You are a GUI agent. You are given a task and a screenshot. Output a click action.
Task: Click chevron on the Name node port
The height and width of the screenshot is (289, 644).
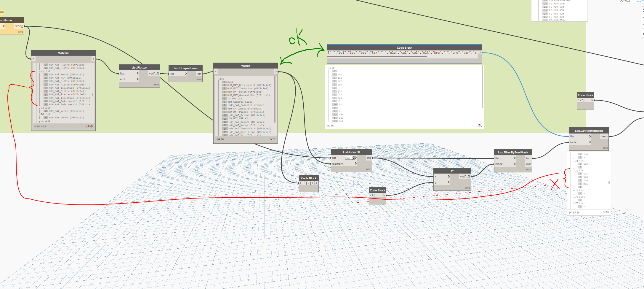click(x=4, y=26)
